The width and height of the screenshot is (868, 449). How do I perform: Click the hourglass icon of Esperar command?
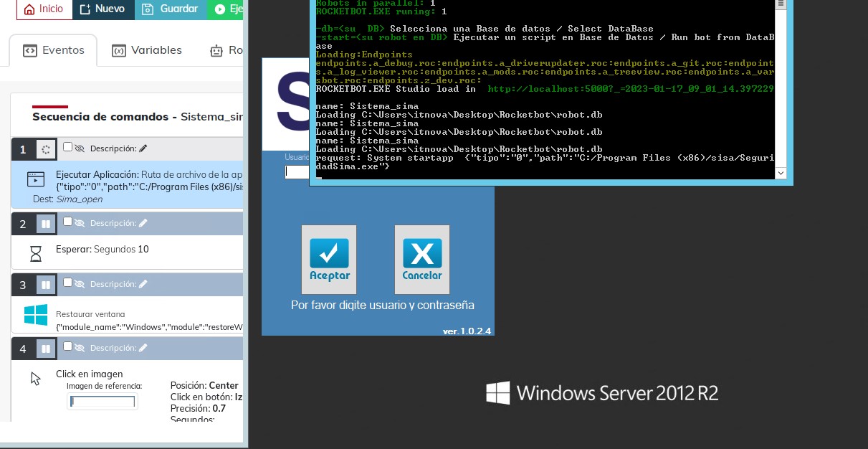pos(35,253)
